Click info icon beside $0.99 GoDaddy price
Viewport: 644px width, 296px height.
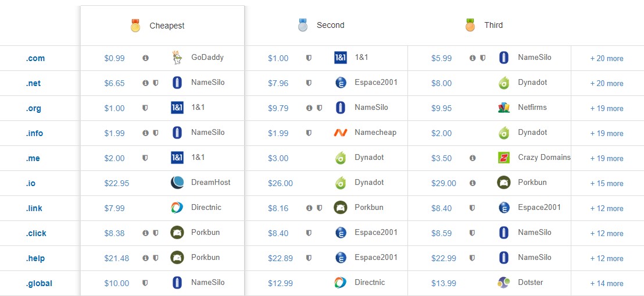coord(145,58)
